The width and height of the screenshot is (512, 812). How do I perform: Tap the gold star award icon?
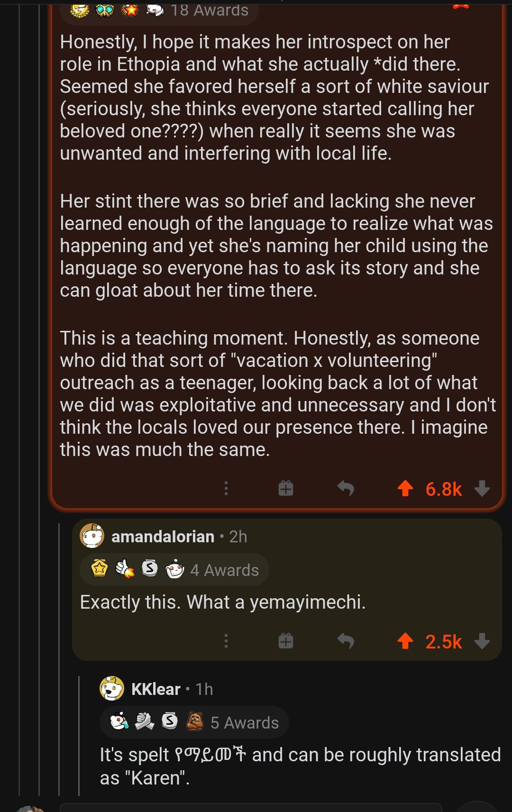pos(100,568)
